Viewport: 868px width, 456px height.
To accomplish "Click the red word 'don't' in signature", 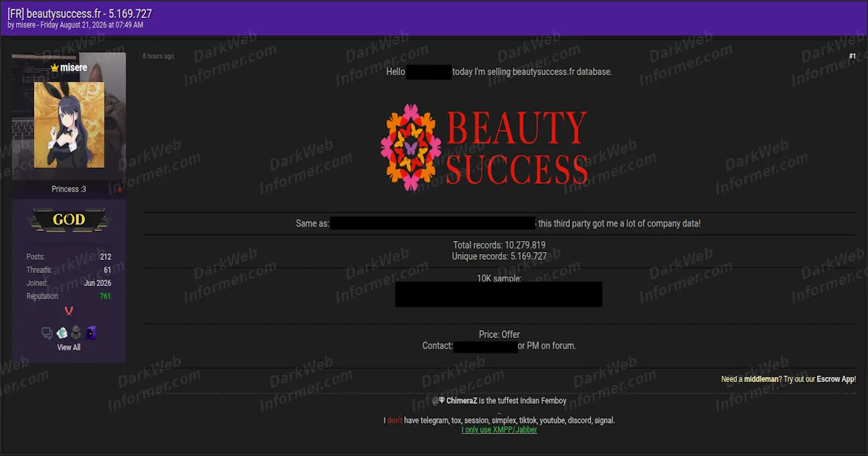I will [x=394, y=420].
